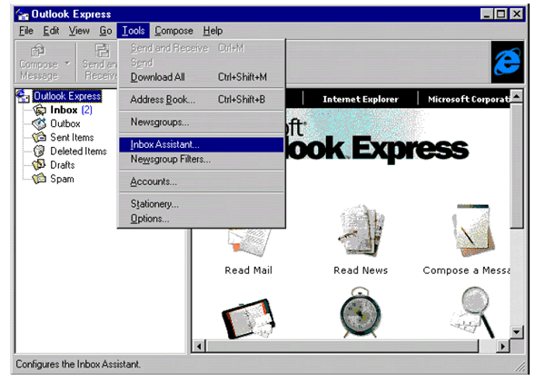545x392 pixels.
Task: Click the horizontal scrollbar thumb
Action: point(342,346)
